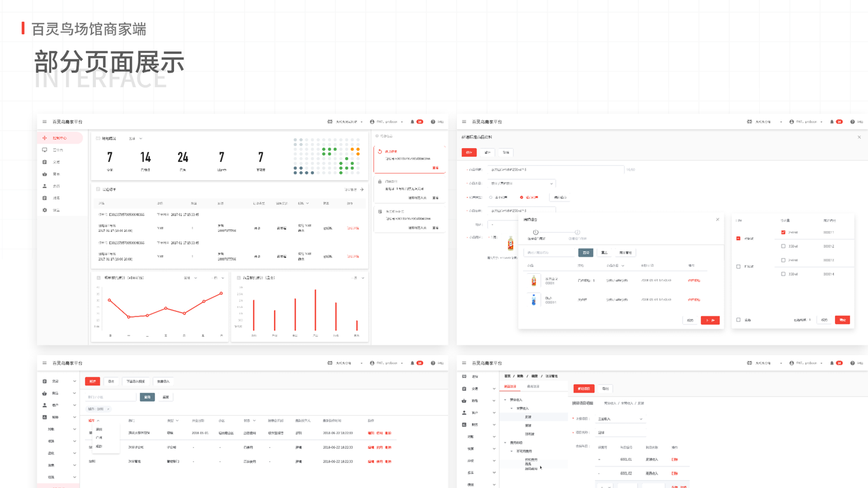Check select-all checkbox at spec panel bottom

click(738, 320)
